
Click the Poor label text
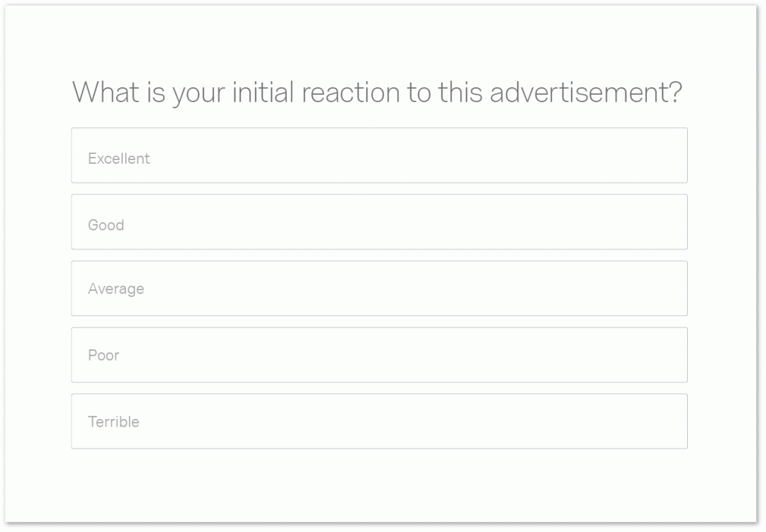click(x=104, y=355)
